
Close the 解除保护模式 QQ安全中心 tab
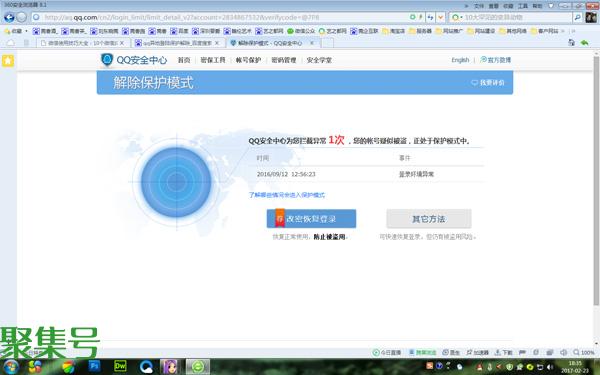point(311,43)
